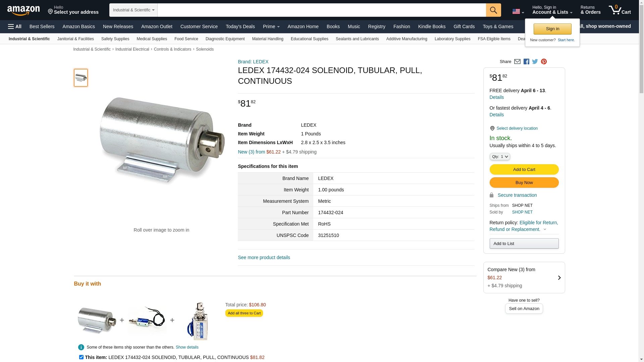Expand the Return policy chevron
The width and height of the screenshot is (644, 362).
tap(545, 230)
